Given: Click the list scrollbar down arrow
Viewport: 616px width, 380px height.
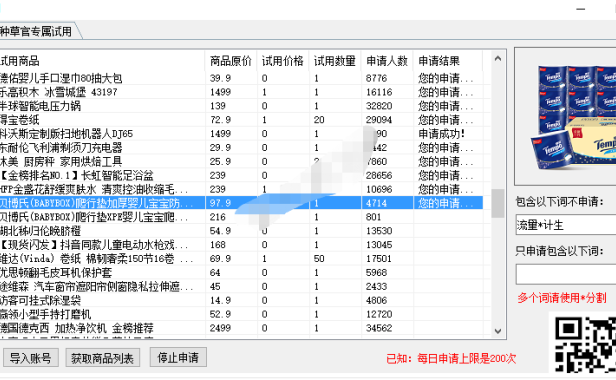Looking at the screenshot, I should coord(498,331).
